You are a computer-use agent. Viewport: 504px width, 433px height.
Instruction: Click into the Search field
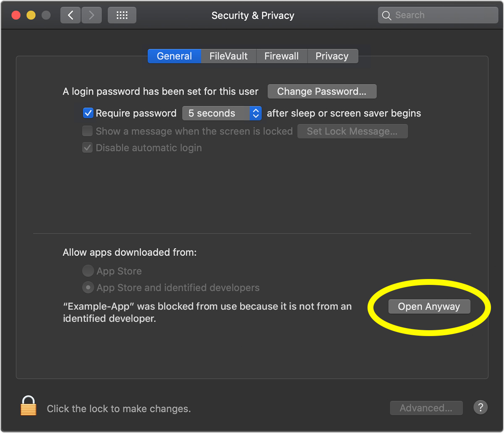tap(443, 16)
